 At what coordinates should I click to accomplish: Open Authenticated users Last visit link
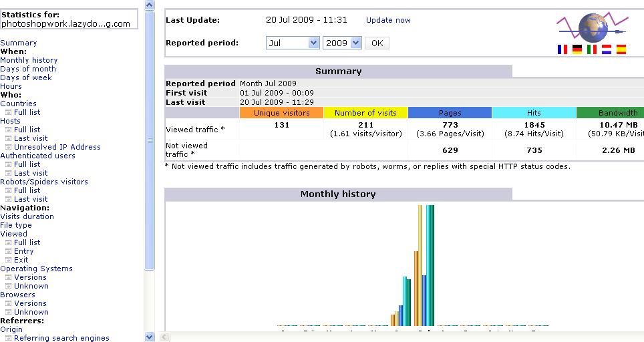(31, 173)
